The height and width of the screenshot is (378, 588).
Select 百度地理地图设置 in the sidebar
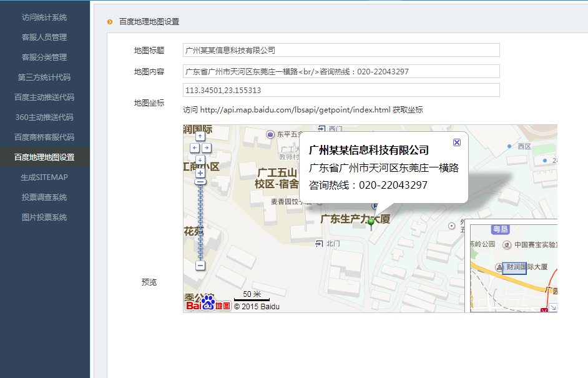44,157
